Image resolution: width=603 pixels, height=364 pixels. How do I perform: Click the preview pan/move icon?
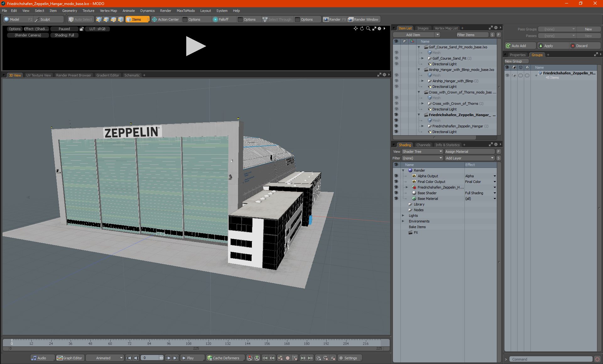[356, 29]
